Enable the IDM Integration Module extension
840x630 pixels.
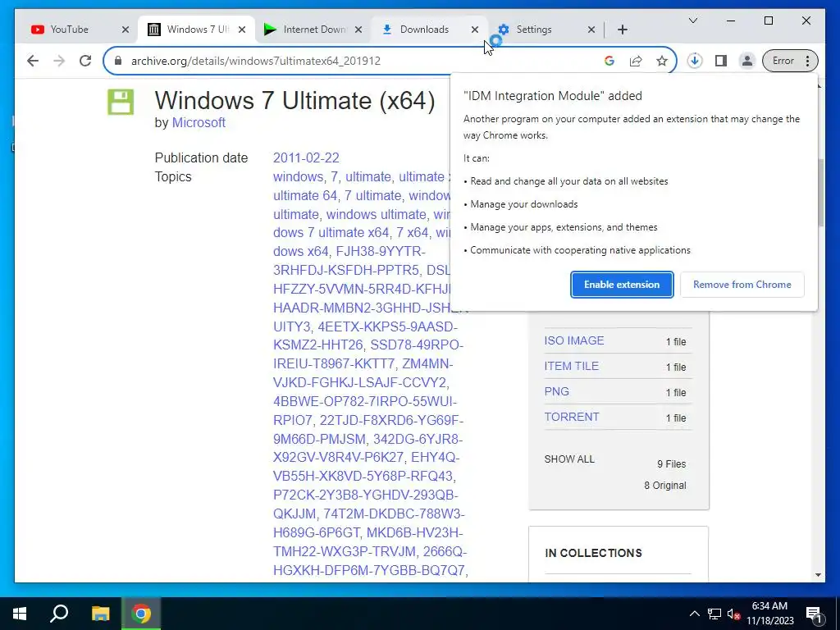pos(622,285)
